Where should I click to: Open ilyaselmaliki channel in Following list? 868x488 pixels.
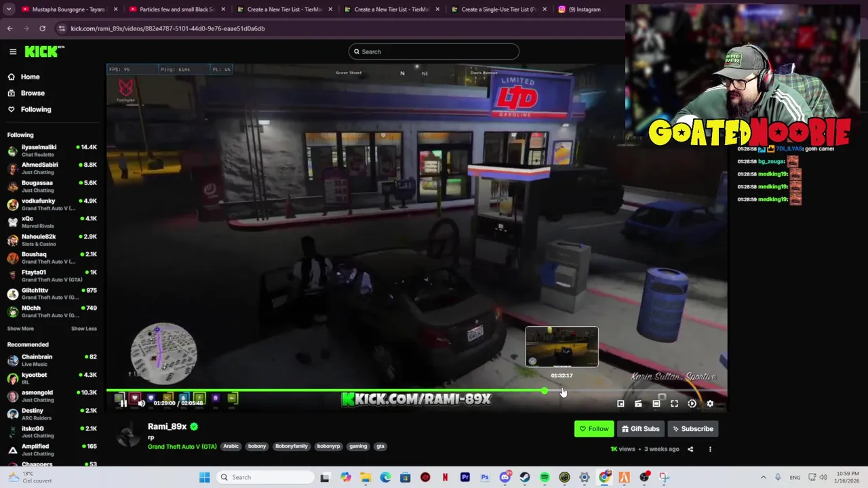(x=52, y=150)
